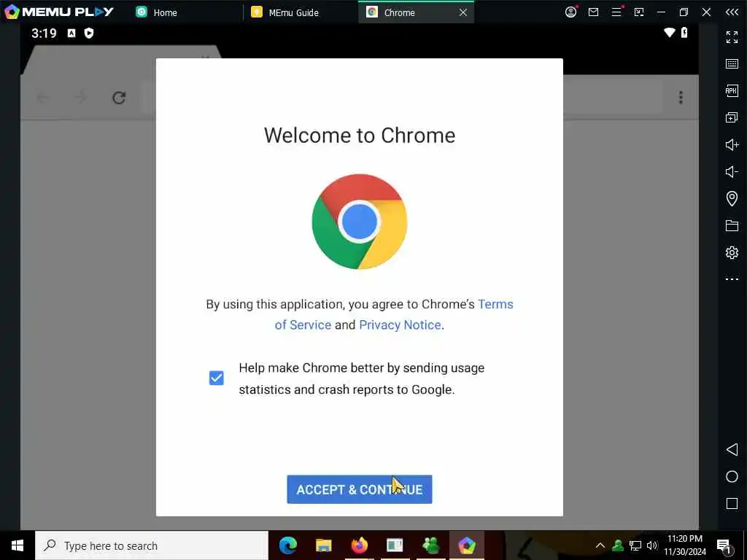The height and width of the screenshot is (560, 747).
Task: Close the Chrome tab in MEmu
Action: (463, 12)
